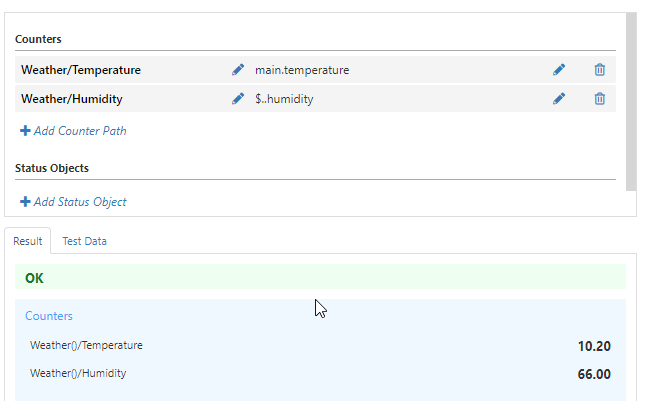Screen dimensions: 647x401
Task: Select the Weather()/Humidity result row
Action: point(320,373)
